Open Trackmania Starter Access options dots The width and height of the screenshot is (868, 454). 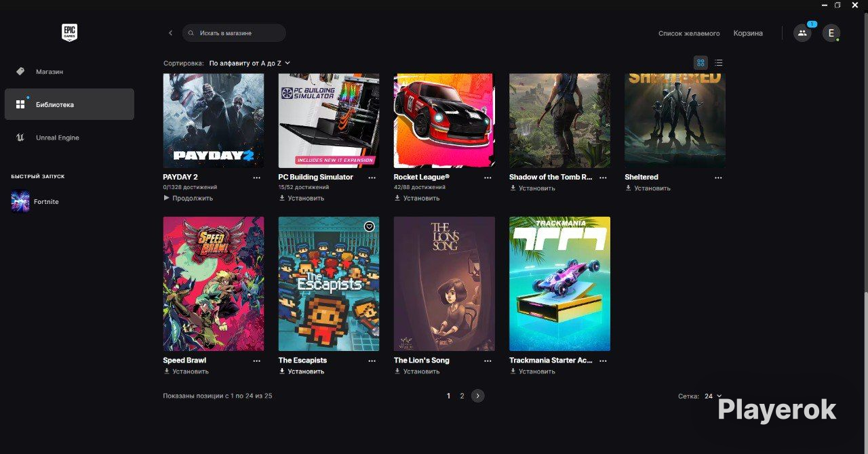[603, 361]
